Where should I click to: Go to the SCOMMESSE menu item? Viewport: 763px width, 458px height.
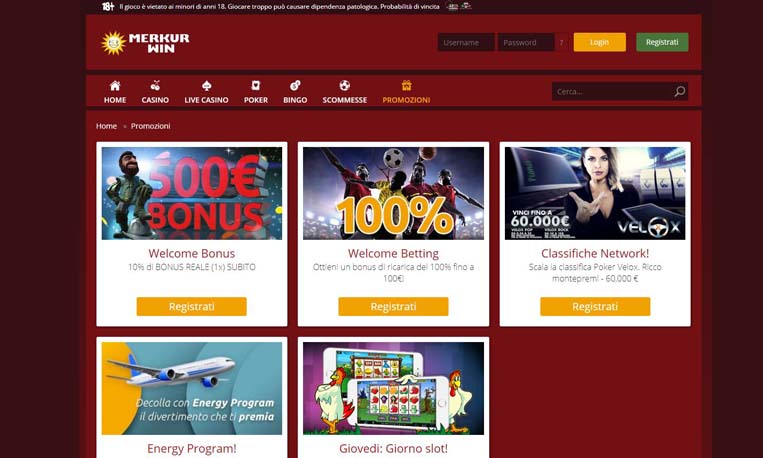tap(345, 100)
